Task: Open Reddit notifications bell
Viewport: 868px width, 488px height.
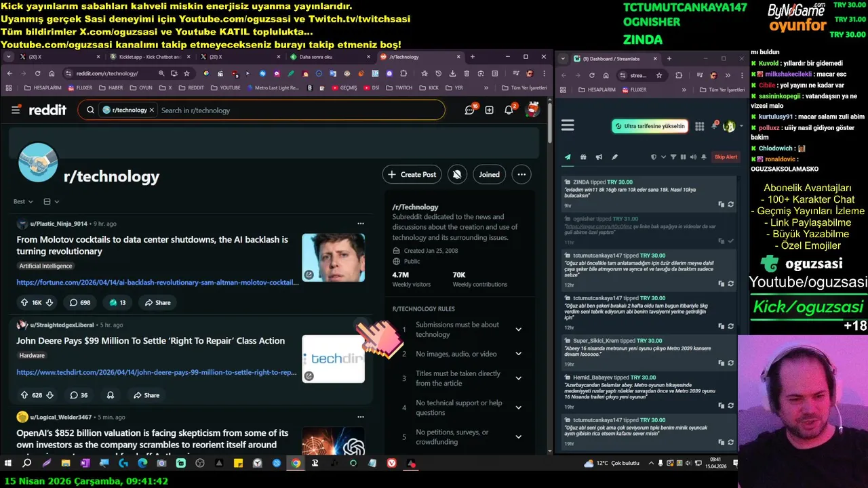Action: pyautogui.click(x=509, y=110)
